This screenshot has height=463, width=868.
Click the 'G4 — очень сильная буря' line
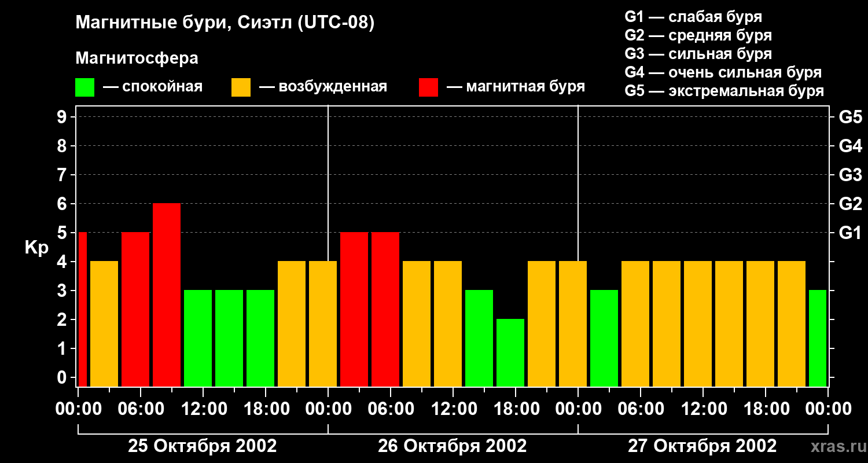click(x=723, y=72)
